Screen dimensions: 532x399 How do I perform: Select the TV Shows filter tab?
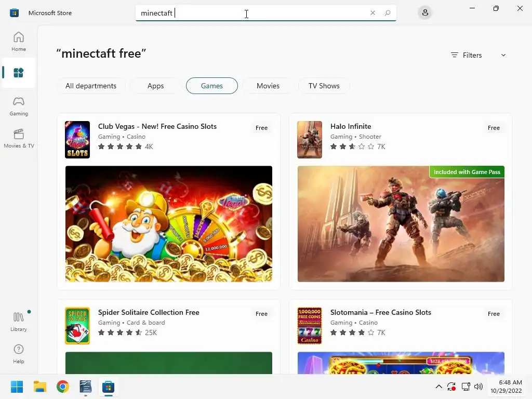pyautogui.click(x=324, y=86)
